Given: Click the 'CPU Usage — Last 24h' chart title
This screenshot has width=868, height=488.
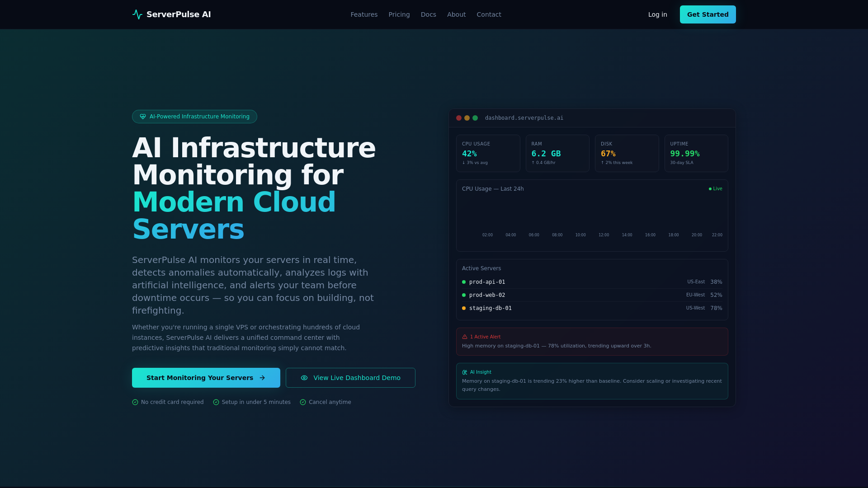Looking at the screenshot, I should 493,189.
